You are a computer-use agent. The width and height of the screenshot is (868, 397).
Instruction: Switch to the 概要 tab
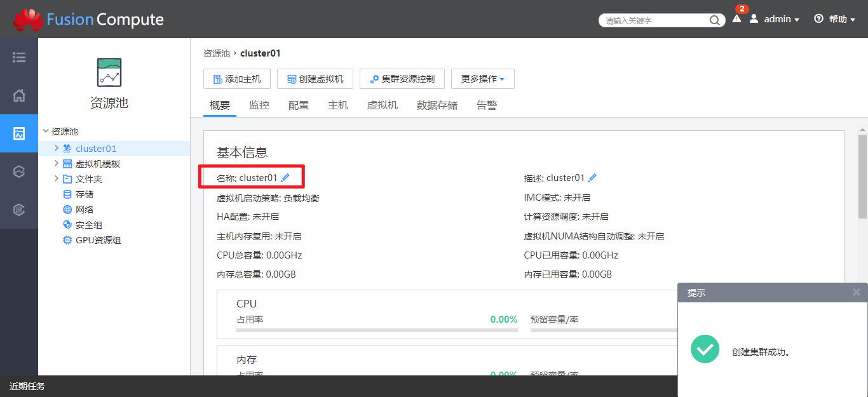point(220,105)
